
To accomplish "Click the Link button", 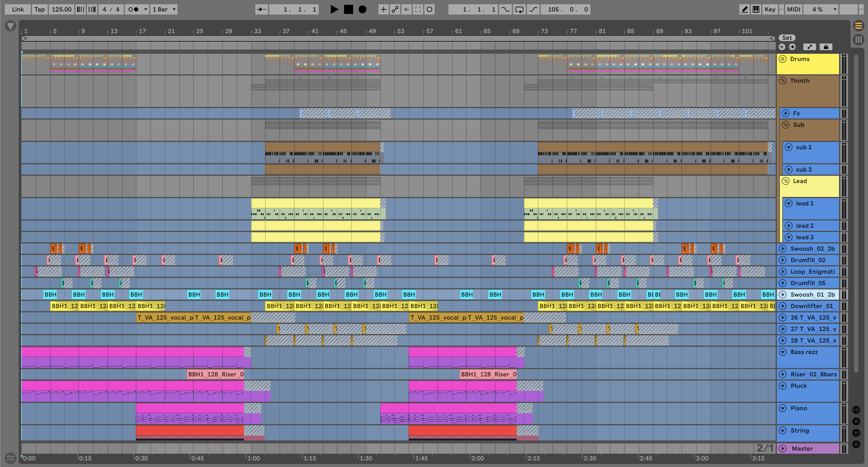I will coord(18,9).
